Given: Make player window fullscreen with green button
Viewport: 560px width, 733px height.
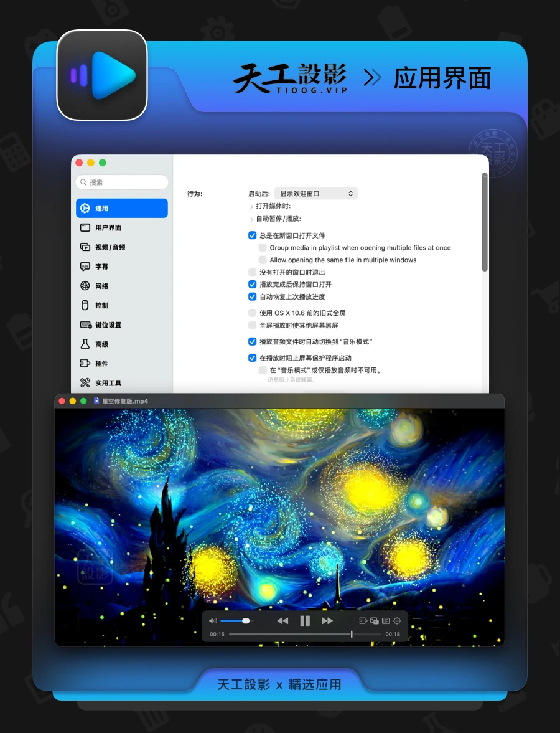Looking at the screenshot, I should coord(83,401).
